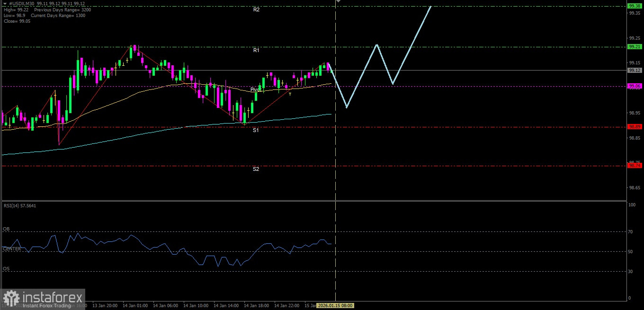Select the R1 resistance level label
The height and width of the screenshot is (310, 644).
(256, 50)
